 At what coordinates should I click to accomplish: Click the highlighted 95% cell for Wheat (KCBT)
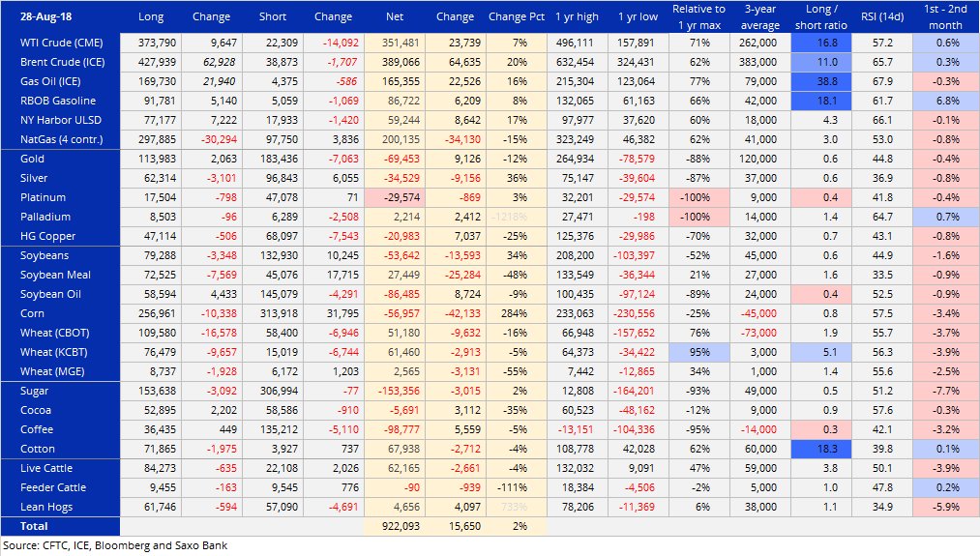coord(698,353)
